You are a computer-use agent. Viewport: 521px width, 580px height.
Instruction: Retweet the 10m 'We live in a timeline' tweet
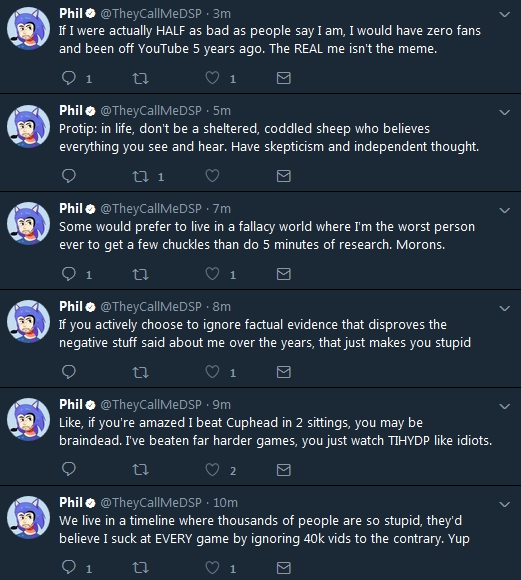(x=141, y=568)
